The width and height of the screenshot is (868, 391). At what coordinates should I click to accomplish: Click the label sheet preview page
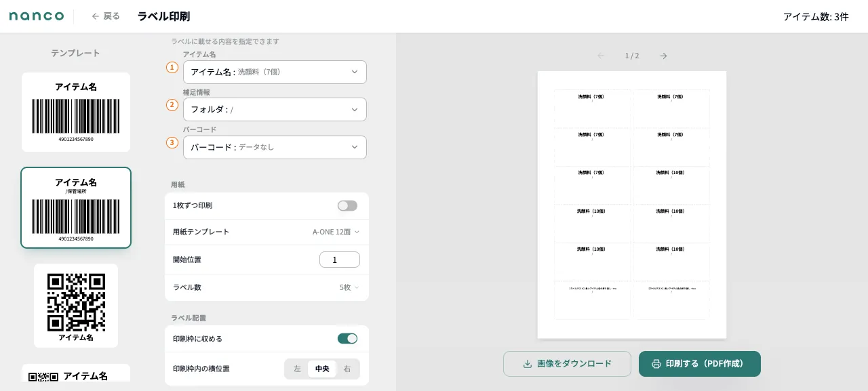(632, 205)
